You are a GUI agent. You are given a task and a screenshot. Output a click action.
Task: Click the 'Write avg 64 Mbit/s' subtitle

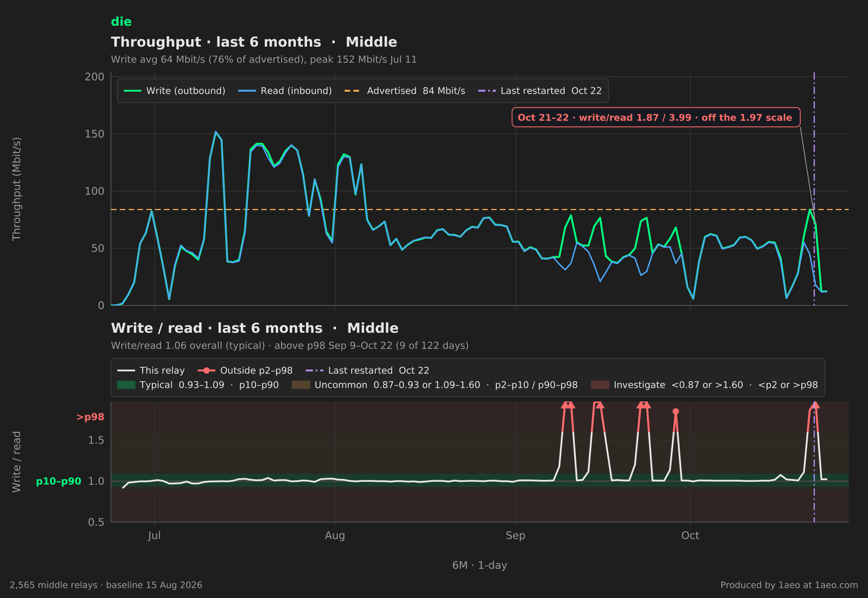click(264, 59)
